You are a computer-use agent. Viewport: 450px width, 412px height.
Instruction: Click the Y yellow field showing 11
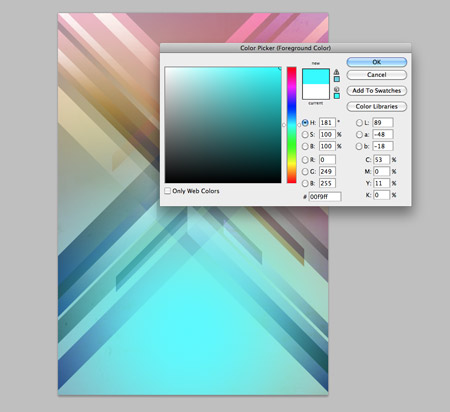pos(381,183)
